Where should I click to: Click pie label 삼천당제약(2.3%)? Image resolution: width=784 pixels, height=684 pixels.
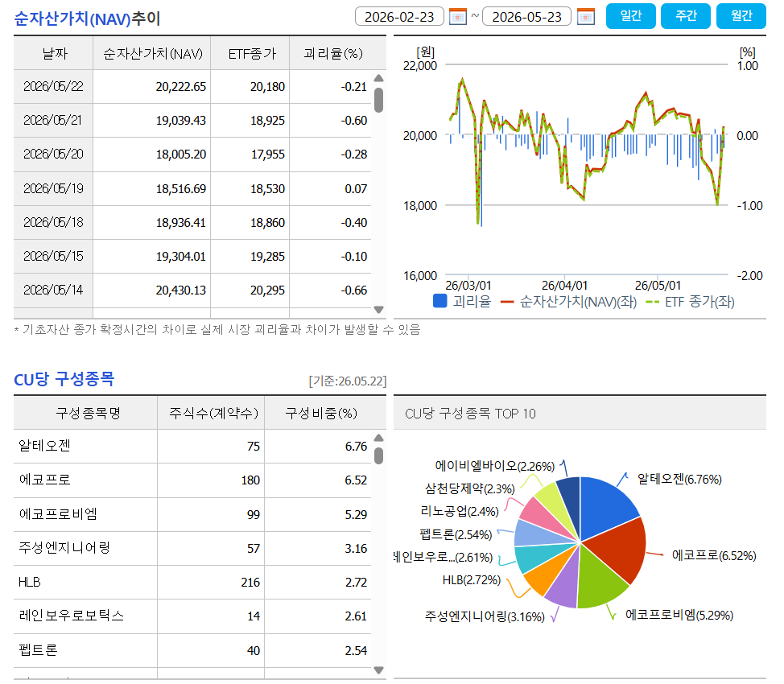click(x=470, y=488)
